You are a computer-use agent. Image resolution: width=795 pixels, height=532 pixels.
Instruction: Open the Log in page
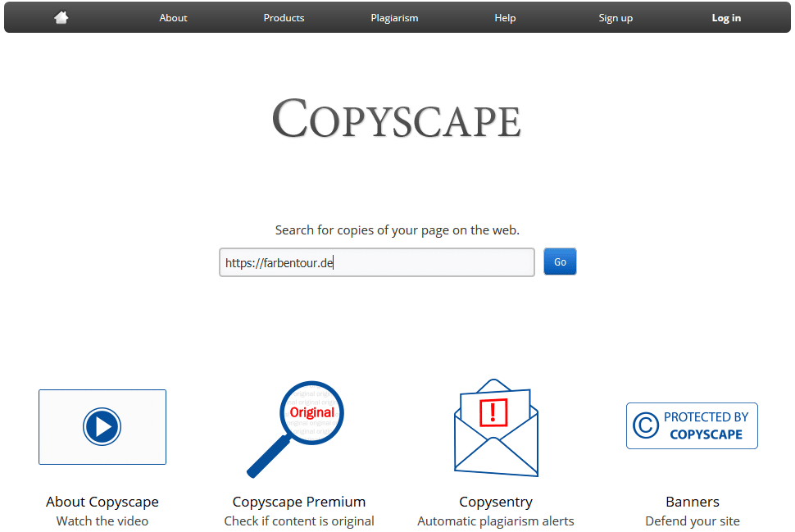click(726, 18)
